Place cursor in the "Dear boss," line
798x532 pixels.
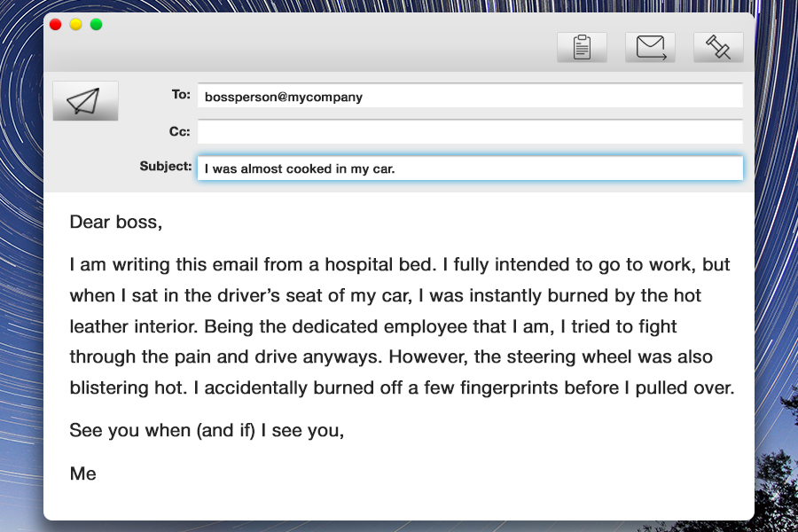tap(116, 223)
